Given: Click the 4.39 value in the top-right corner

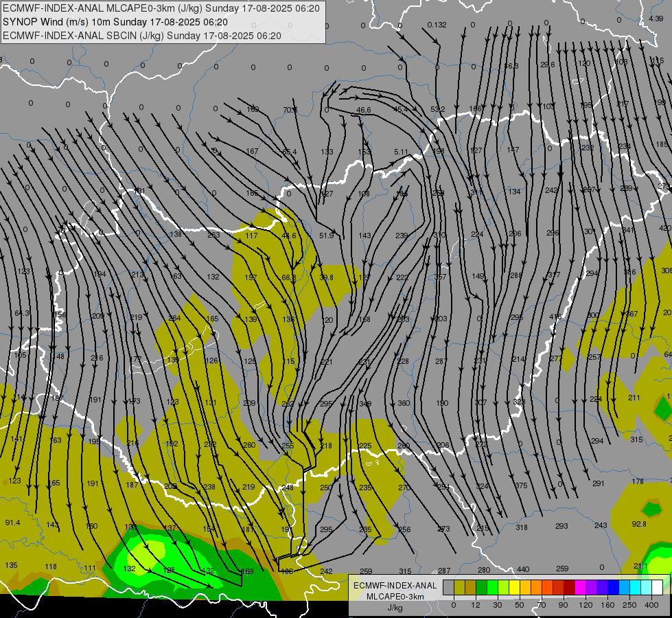Looking at the screenshot, I should 656,19.
